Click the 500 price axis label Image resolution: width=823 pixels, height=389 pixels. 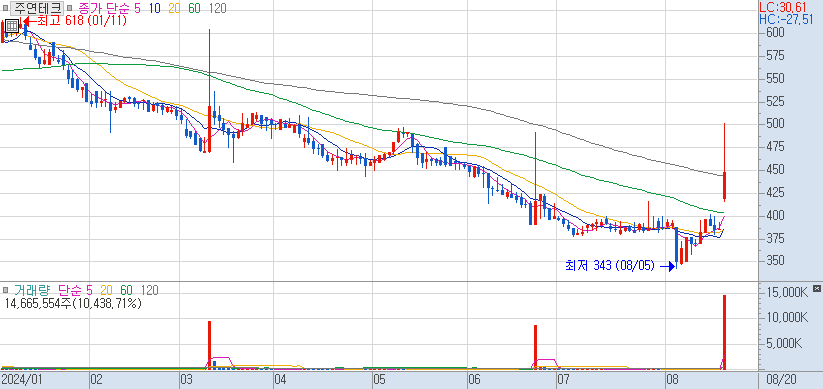click(x=776, y=124)
